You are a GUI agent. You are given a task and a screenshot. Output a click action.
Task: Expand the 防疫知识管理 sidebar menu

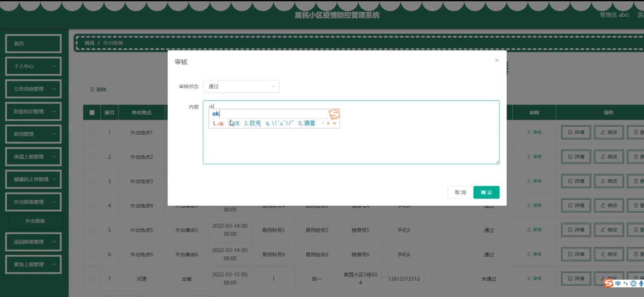(x=33, y=112)
